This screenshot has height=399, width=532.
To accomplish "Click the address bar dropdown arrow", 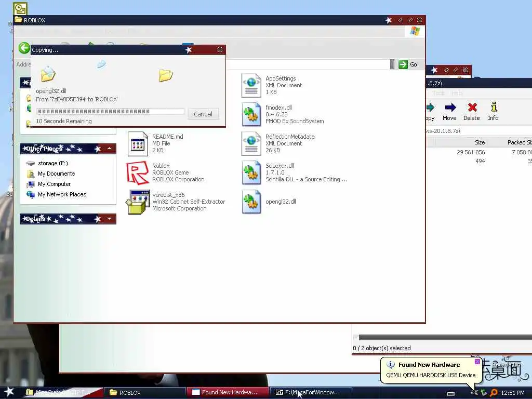I will (392, 64).
